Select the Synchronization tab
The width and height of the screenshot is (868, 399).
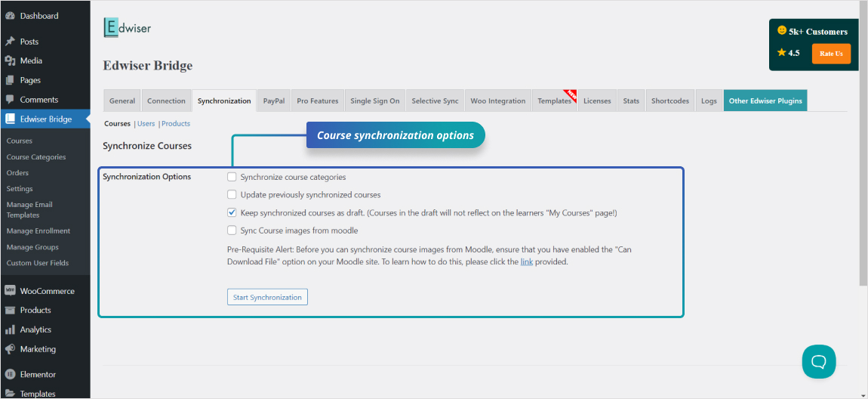224,101
